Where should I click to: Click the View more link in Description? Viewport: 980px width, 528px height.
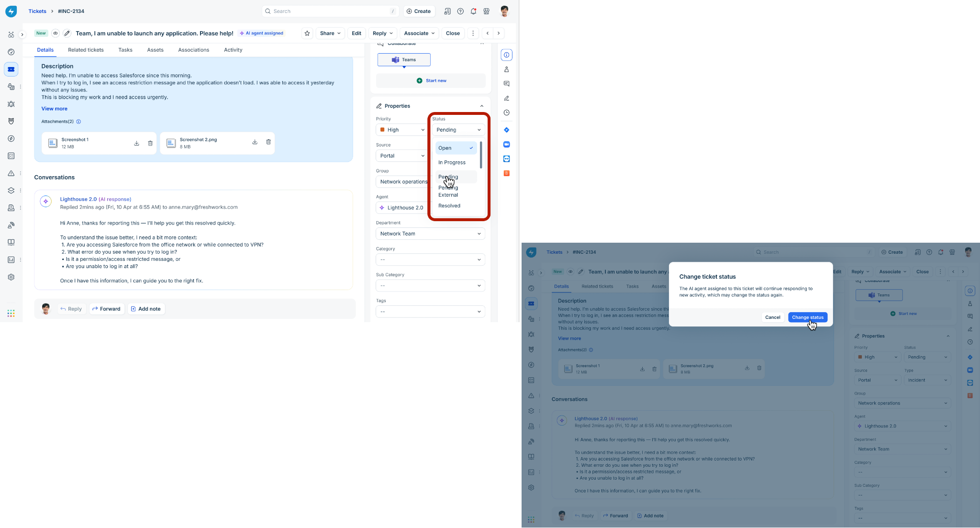click(54, 109)
